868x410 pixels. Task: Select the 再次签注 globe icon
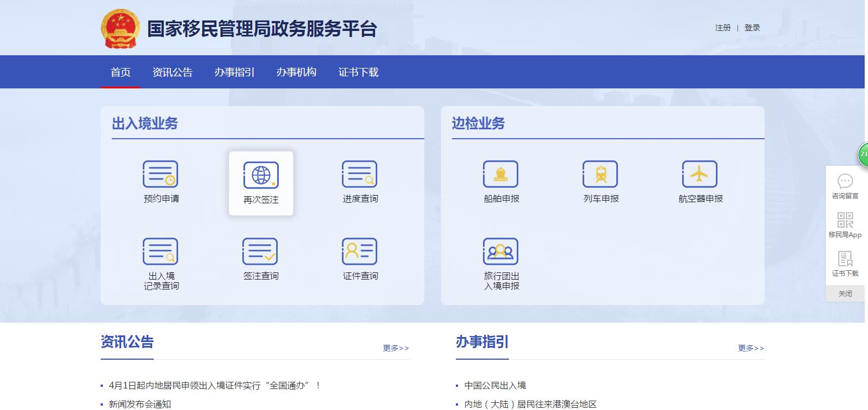click(x=261, y=176)
